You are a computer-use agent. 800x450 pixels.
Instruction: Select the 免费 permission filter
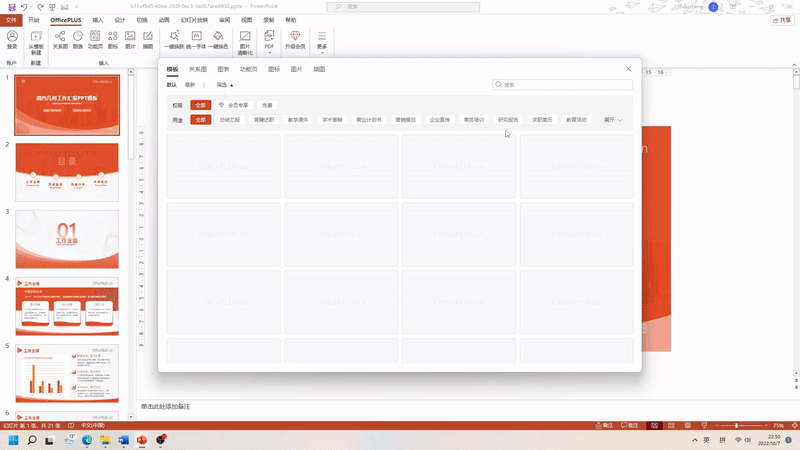267,105
